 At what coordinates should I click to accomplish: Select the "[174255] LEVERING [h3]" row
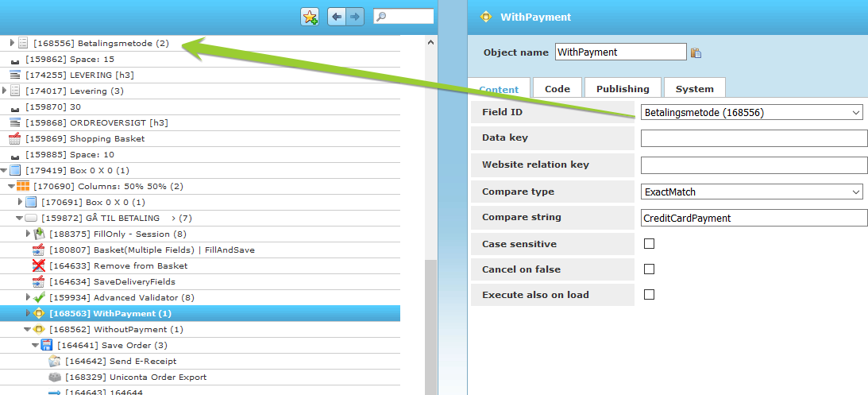point(200,75)
